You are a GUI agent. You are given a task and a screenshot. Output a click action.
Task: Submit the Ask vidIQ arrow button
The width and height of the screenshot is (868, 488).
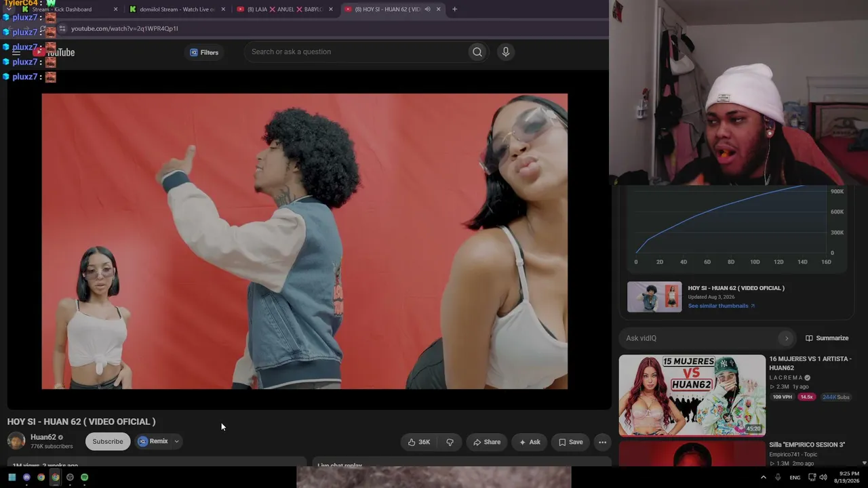click(787, 338)
